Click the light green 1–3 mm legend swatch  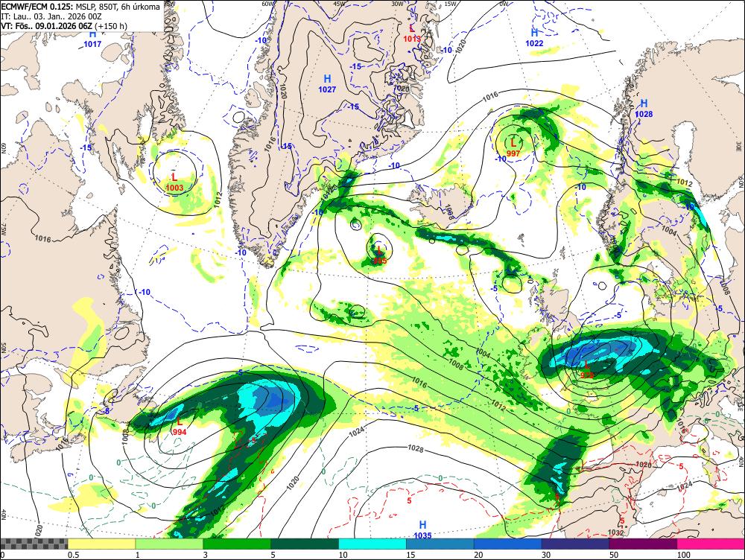pos(169,544)
